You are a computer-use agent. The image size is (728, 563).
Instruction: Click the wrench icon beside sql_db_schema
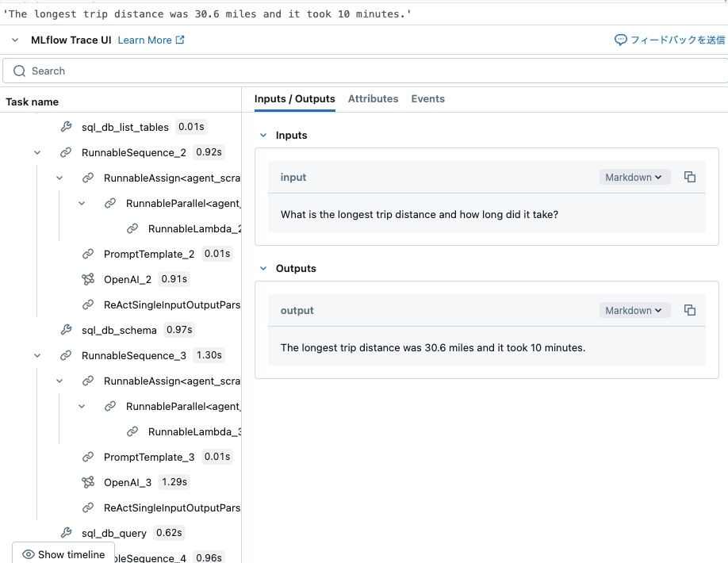tap(66, 330)
